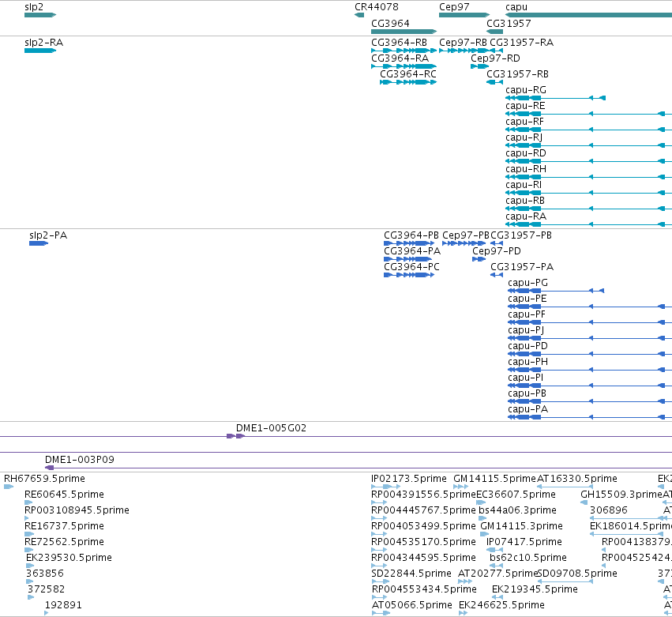Select the CR44078 gene label

tap(377, 7)
